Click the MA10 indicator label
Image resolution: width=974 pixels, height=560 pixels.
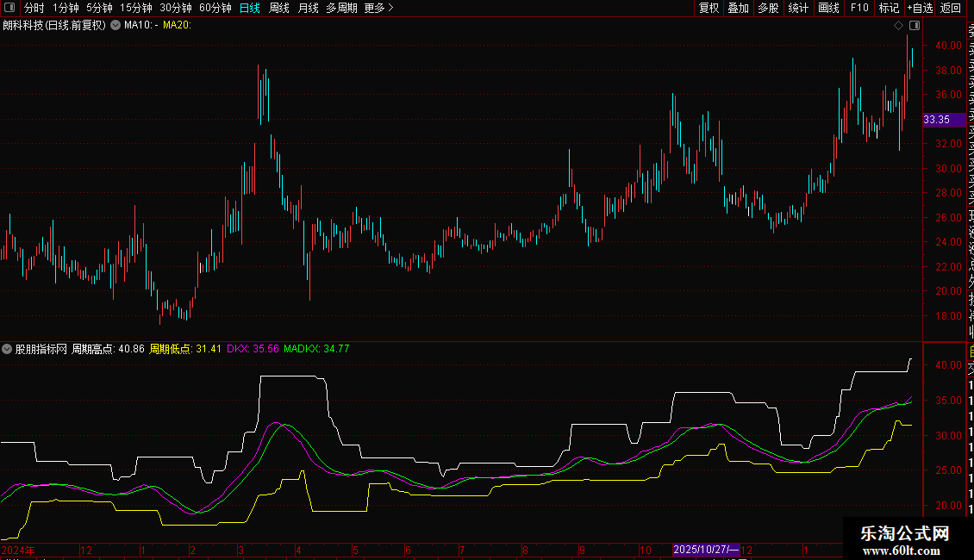[141, 25]
